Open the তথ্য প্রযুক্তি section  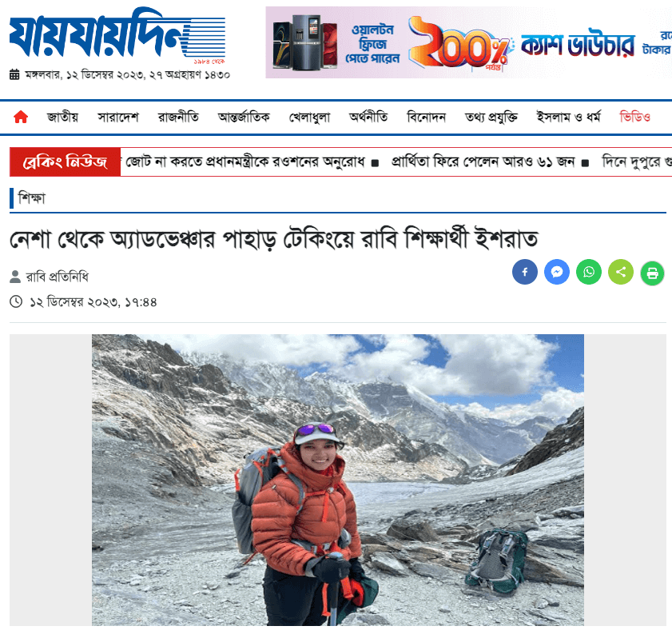click(x=491, y=117)
